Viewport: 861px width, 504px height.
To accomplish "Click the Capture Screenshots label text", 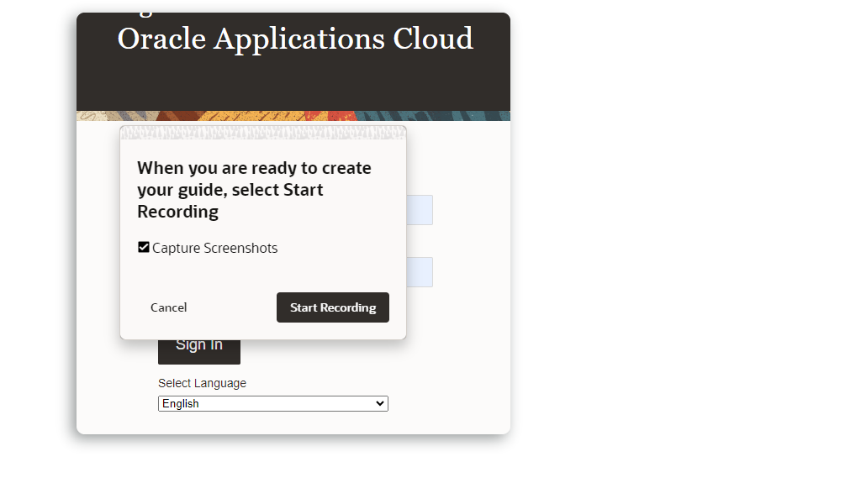I will tap(214, 248).
